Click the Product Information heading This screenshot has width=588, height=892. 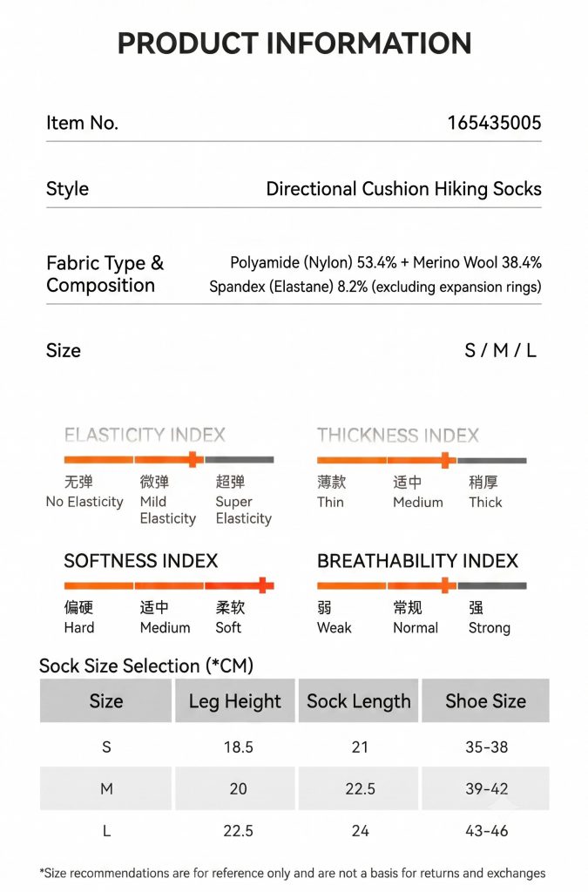pos(294,44)
